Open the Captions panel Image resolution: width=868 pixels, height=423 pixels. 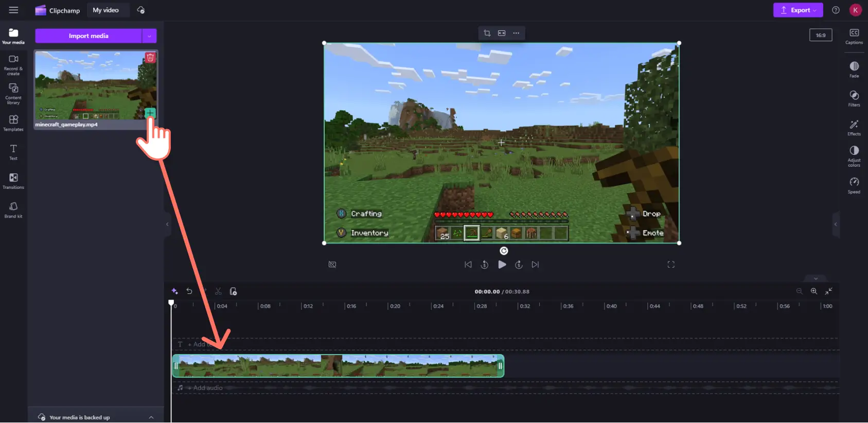point(854,36)
